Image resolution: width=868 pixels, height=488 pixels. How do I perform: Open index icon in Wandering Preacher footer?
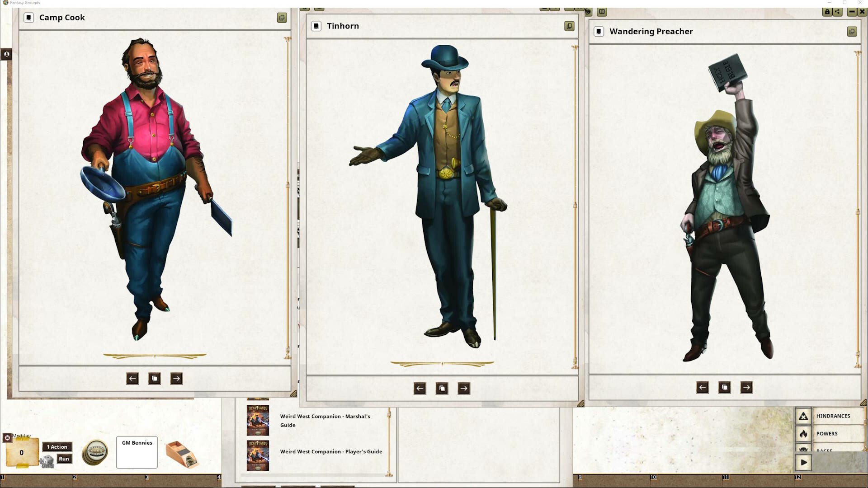tap(724, 387)
